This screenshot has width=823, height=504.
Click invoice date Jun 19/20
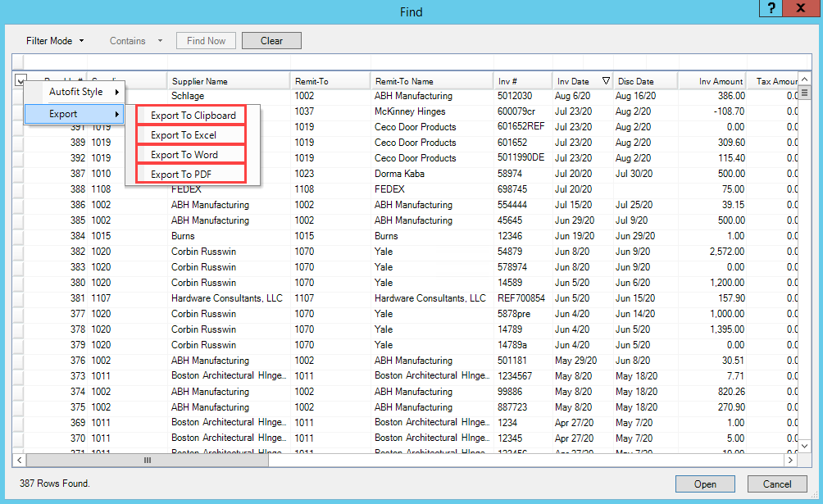pyautogui.click(x=575, y=236)
